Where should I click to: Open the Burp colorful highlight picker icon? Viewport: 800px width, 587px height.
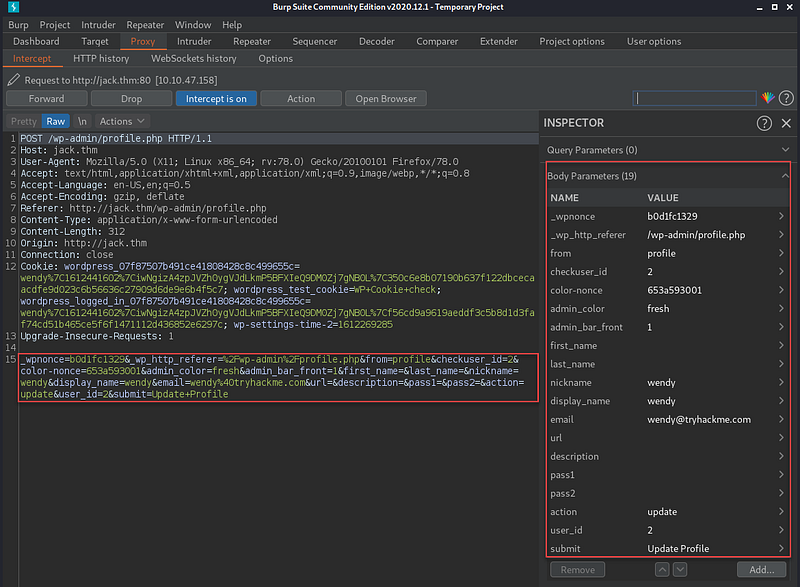click(x=768, y=98)
